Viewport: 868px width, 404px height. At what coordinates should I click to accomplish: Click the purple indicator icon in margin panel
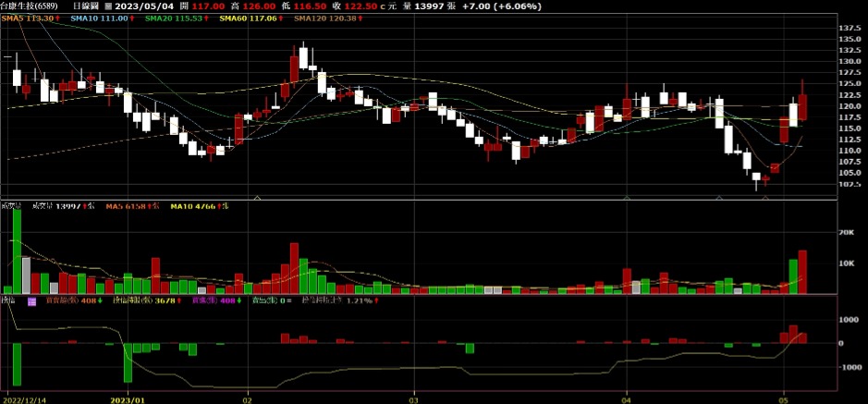pyautogui.click(x=32, y=300)
